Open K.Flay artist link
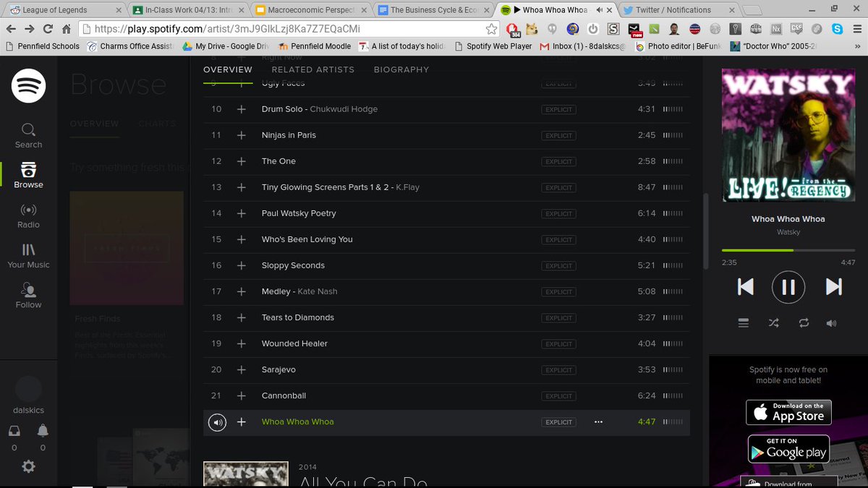The image size is (868, 488). 407,187
